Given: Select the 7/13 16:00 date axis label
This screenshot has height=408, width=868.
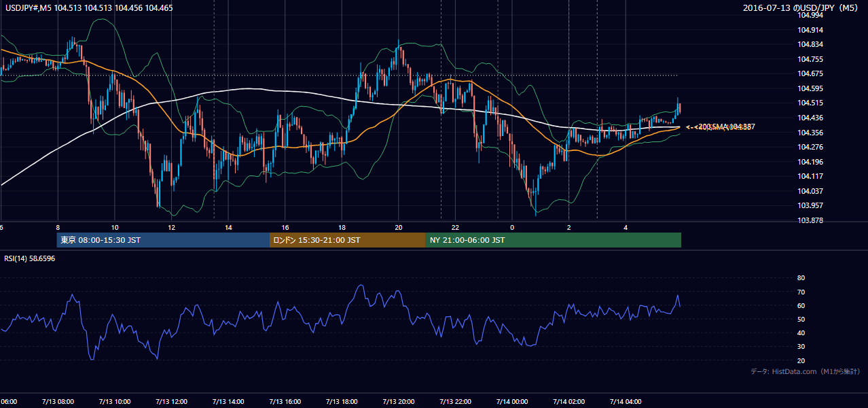Looking at the screenshot, I should coord(285,402).
